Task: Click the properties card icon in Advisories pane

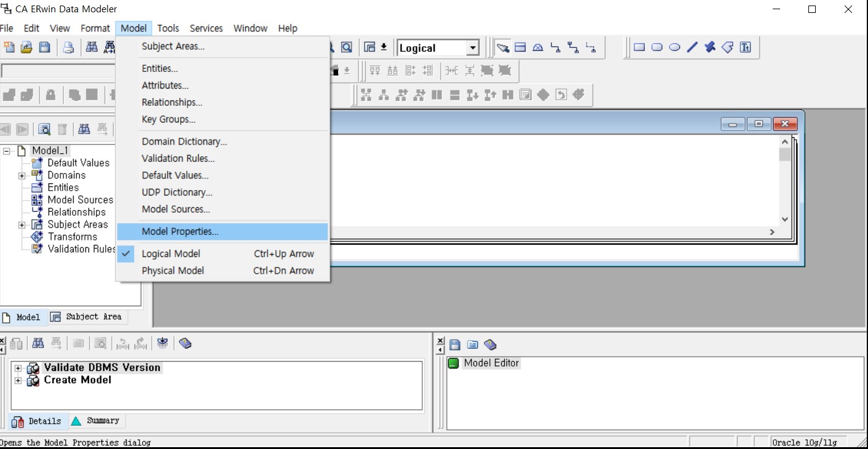Action: [x=472, y=344]
